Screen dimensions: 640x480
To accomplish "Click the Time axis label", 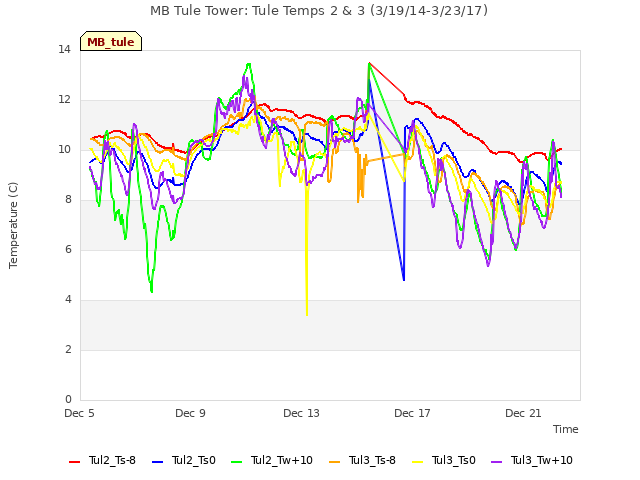I will tap(566, 429).
